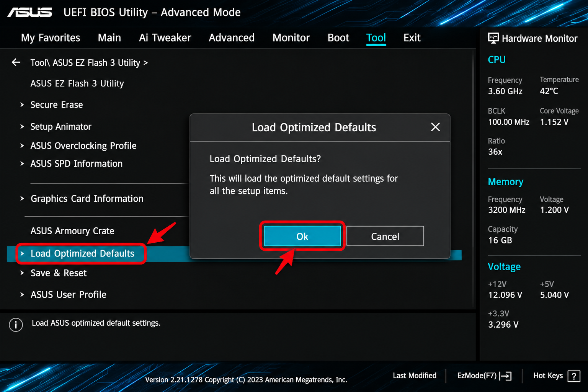Click the Hot Keys question mark icon
Image resolution: width=588 pixels, height=392 pixels.
(x=574, y=376)
